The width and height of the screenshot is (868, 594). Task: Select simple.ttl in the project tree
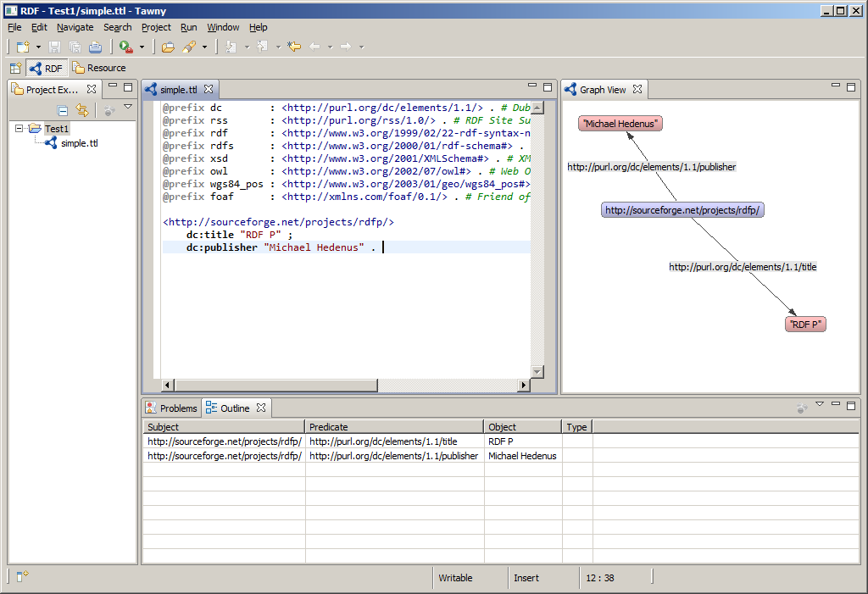coord(79,143)
